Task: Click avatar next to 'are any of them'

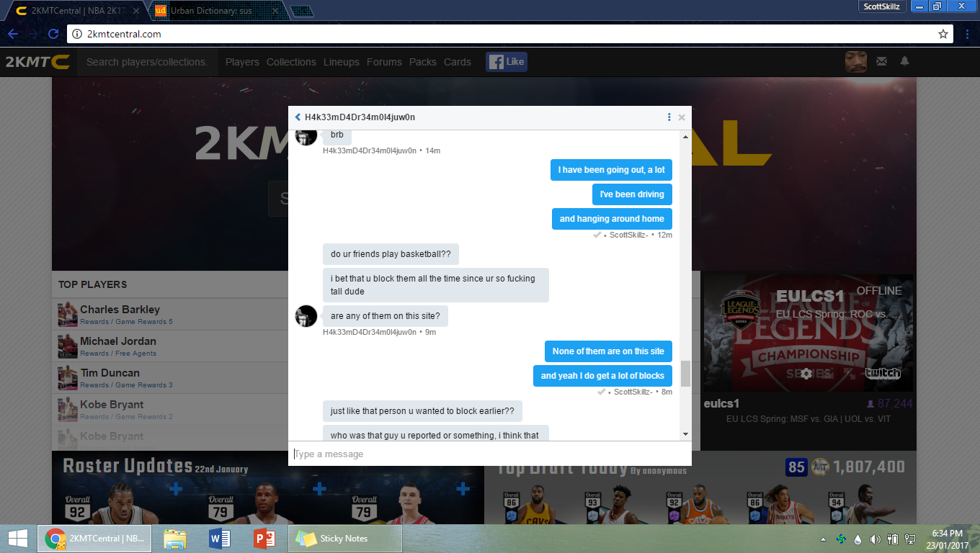Action: [306, 316]
